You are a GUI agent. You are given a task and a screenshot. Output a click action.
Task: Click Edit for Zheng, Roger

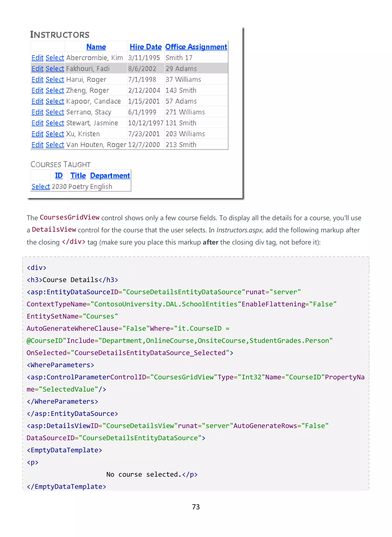coord(38,90)
